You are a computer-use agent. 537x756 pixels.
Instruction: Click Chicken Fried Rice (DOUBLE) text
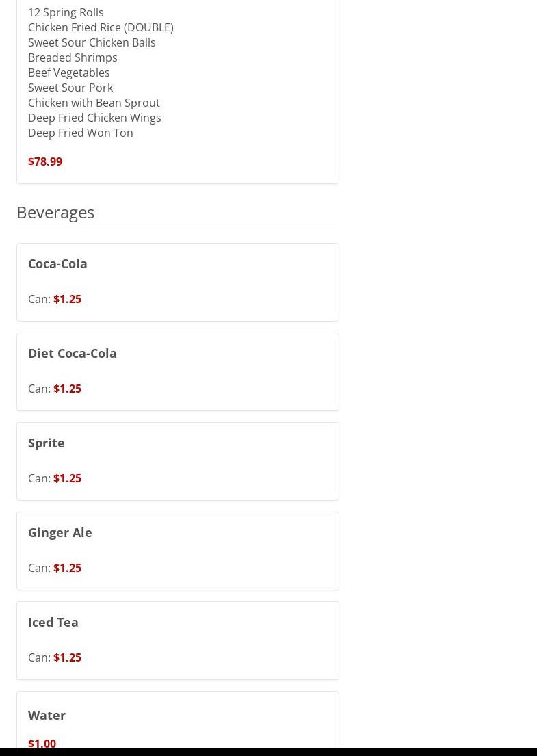101,27
